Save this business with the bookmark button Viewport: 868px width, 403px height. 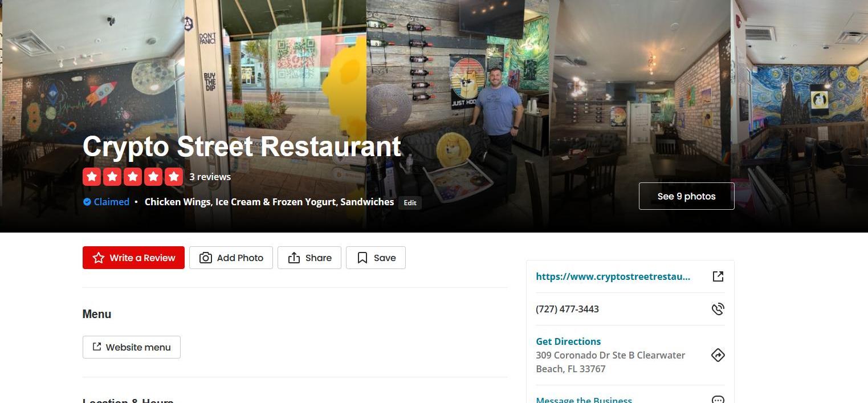click(x=376, y=258)
